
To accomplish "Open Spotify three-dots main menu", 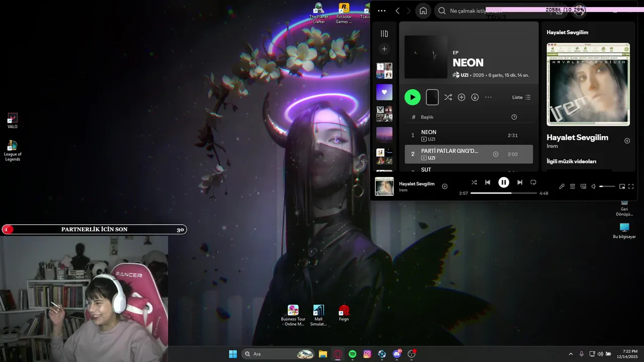I will coord(381,11).
